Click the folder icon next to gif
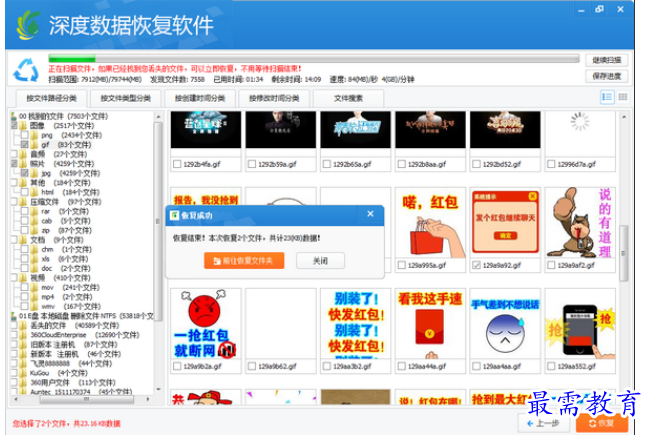The height and width of the screenshot is (435, 649). click(35, 145)
